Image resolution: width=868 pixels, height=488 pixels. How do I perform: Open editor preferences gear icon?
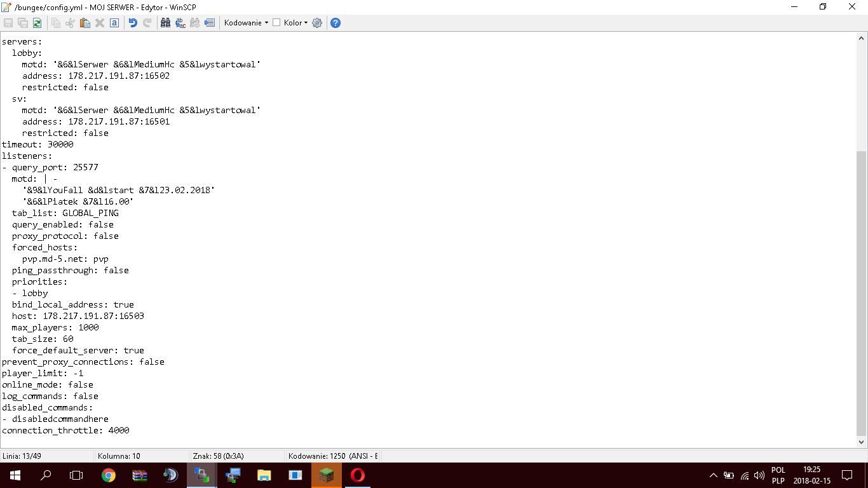317,23
